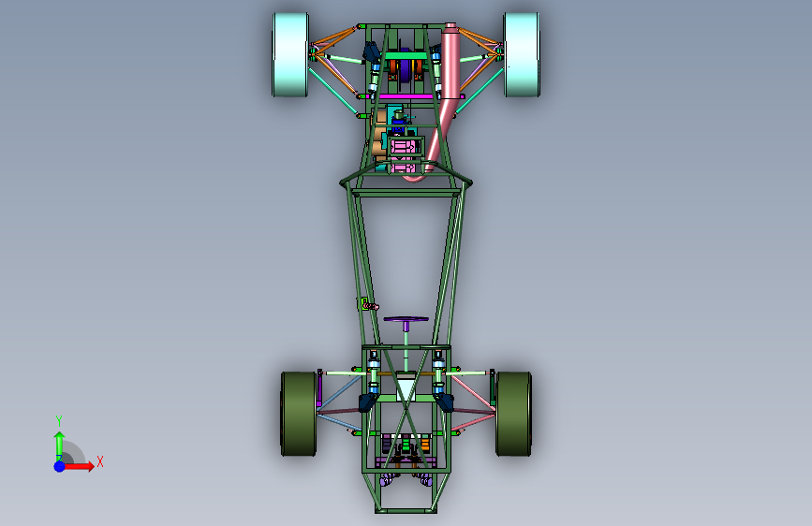Select the pale cyan wheel on the right
The height and width of the screenshot is (526, 812).
pos(522,55)
